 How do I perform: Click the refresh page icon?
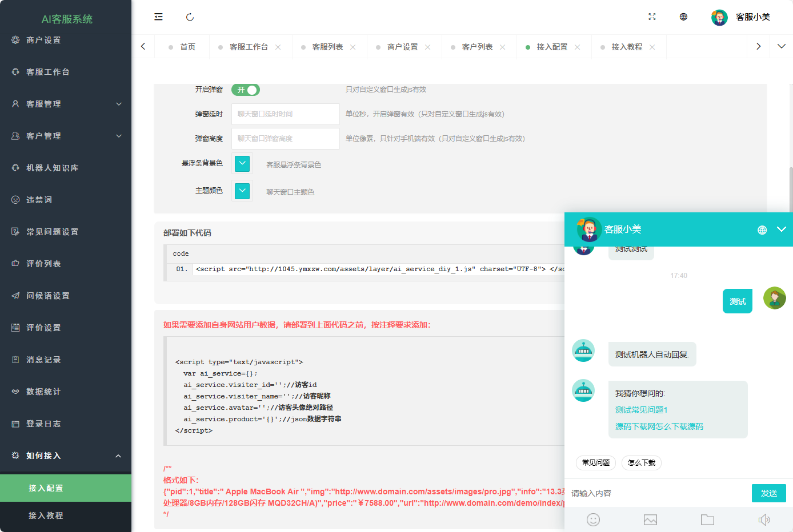tap(190, 17)
